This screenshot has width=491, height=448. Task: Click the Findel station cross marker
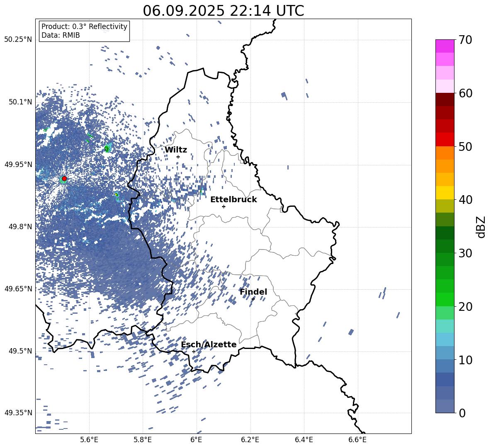pyautogui.click(x=253, y=299)
